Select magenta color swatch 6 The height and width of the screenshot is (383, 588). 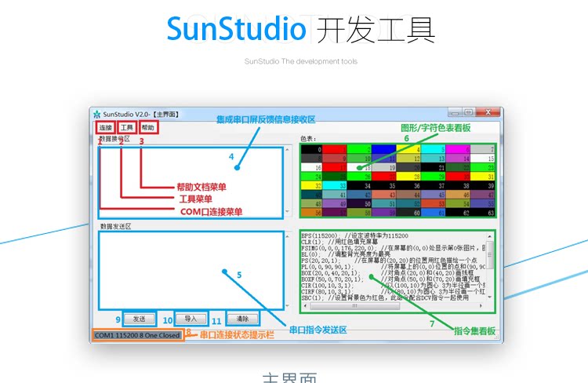tap(459, 149)
